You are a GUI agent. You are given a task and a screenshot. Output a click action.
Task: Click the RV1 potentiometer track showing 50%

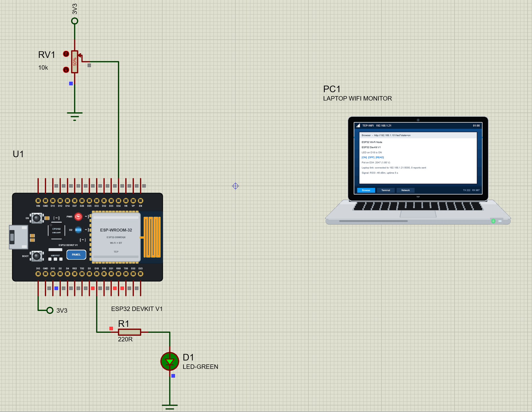tap(75, 62)
